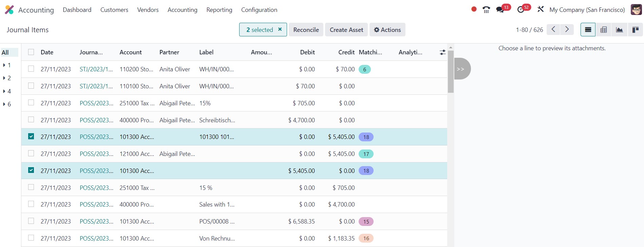This screenshot has height=247, width=644.
Task: Check the Sales with 1... row checkbox
Action: click(x=31, y=204)
